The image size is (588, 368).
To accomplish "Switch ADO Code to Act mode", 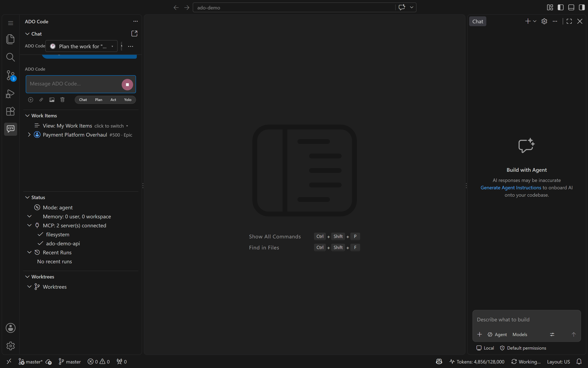I will coord(113,100).
